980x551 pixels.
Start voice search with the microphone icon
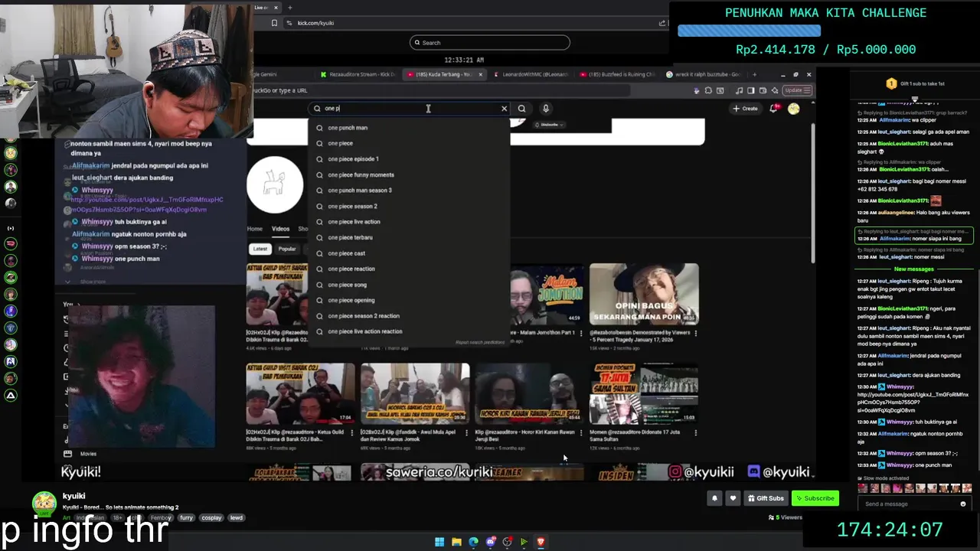[x=546, y=109]
